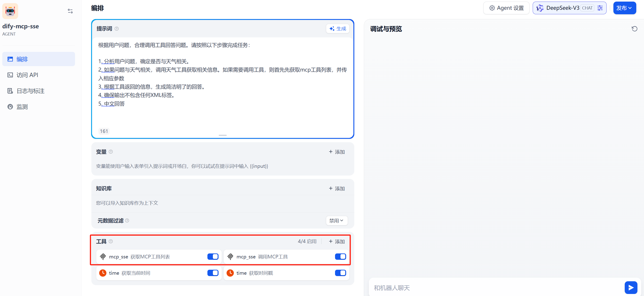The image size is (644, 296).
Task: Click the mcp_sse icon for 获取MCP工具列表
Action: click(103, 257)
